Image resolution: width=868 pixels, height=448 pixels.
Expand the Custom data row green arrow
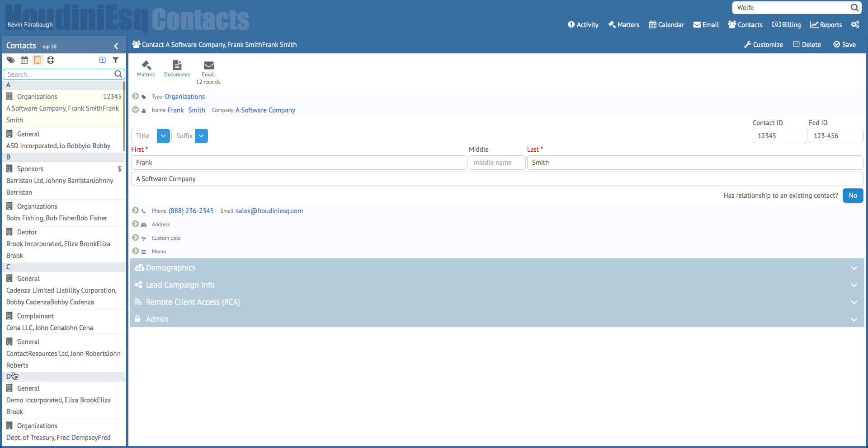click(136, 238)
